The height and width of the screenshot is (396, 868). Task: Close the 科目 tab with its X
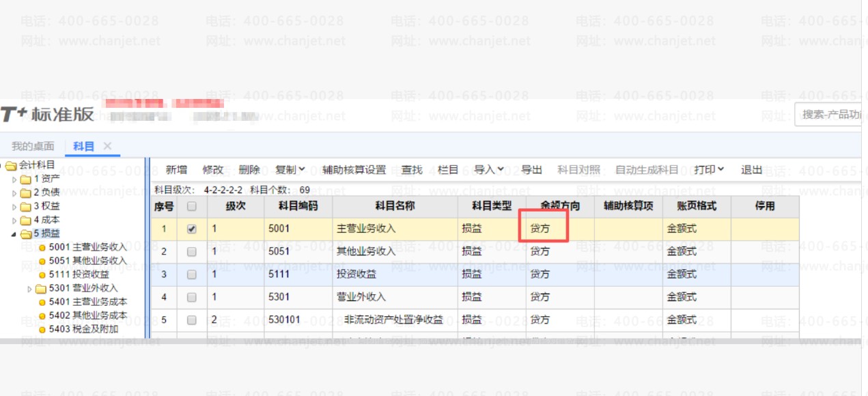pos(107,146)
